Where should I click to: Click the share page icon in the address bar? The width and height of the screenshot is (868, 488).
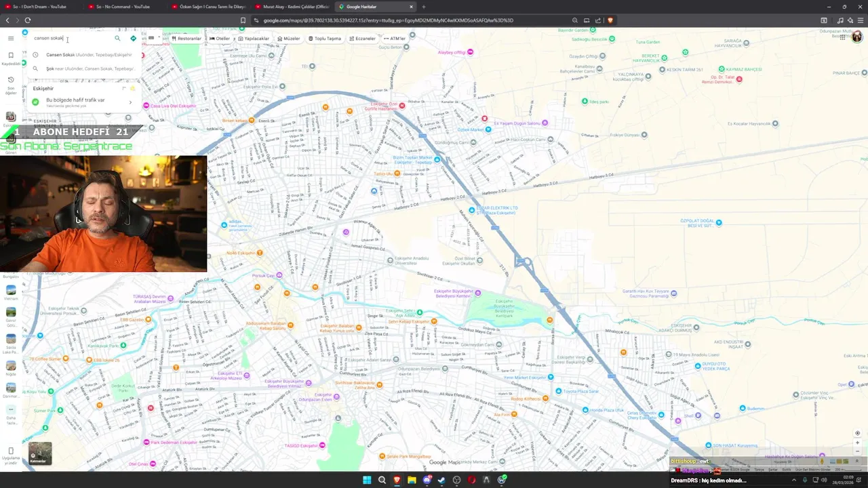tap(598, 20)
